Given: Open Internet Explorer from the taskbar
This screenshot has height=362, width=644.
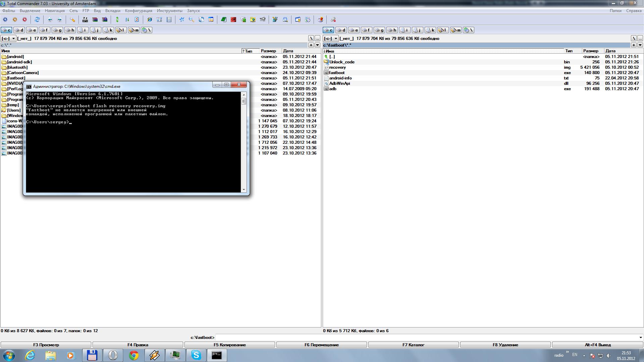Looking at the screenshot, I should coord(30,355).
